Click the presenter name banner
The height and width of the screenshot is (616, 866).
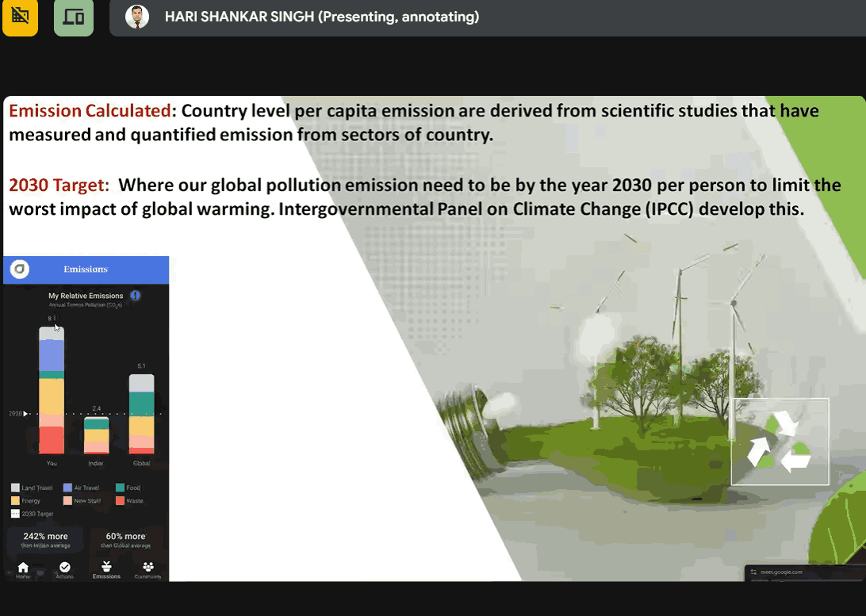[x=321, y=17]
